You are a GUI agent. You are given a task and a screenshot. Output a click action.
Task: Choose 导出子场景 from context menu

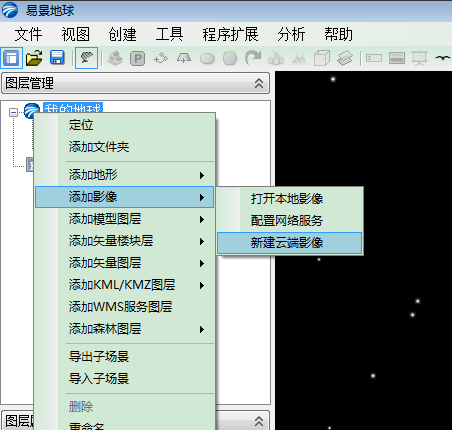124,357
